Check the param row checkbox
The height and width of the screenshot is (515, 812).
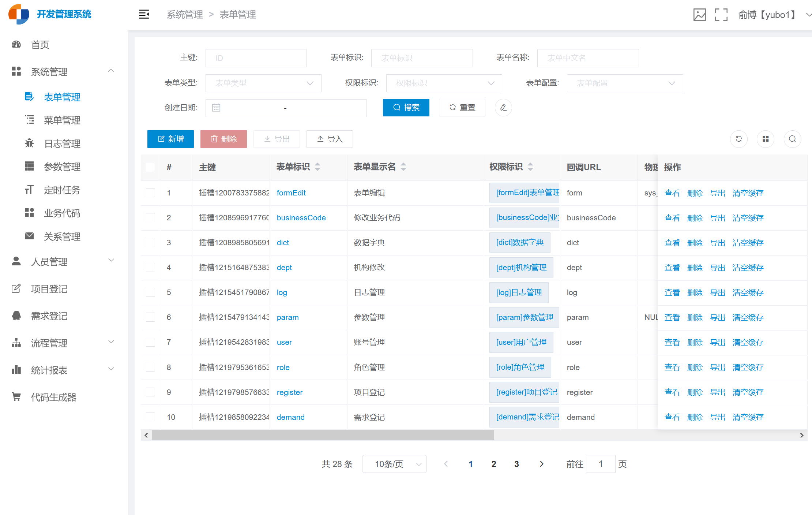point(151,317)
